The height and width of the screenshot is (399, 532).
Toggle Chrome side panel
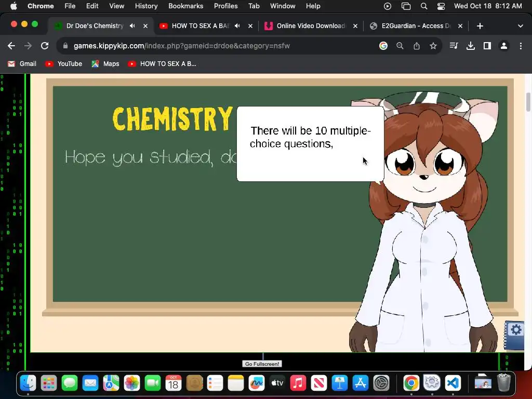click(x=487, y=46)
